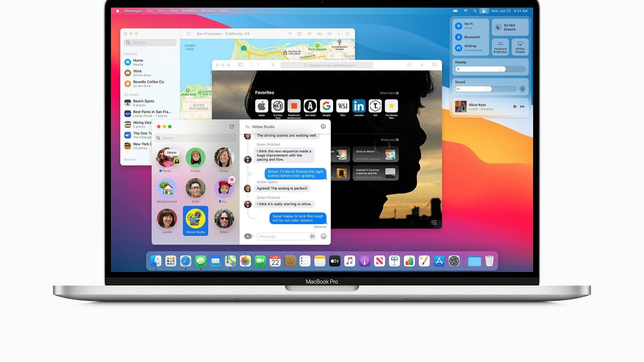
Task: Open Podcasts from the Dock
Action: click(x=364, y=261)
